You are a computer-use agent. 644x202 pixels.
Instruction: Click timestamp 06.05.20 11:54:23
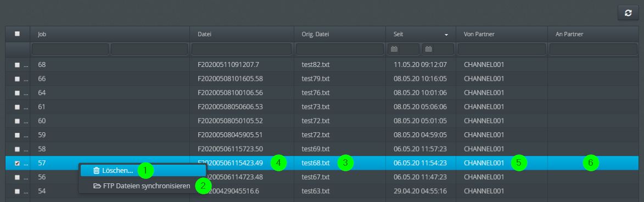(x=420, y=164)
